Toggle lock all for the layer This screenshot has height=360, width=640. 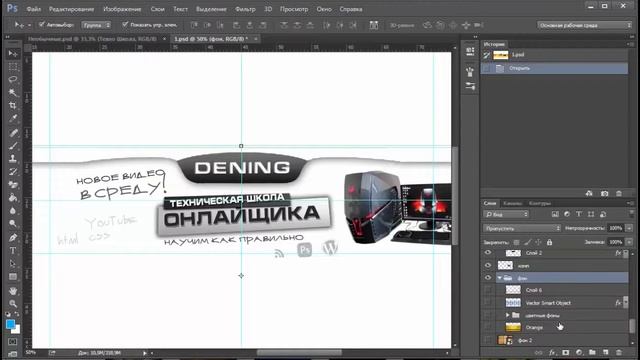click(549, 242)
